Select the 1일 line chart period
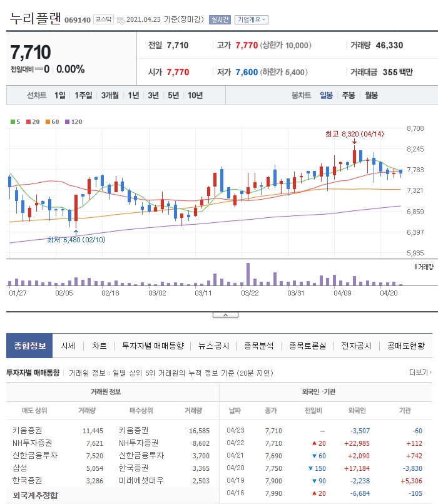 click(x=60, y=95)
